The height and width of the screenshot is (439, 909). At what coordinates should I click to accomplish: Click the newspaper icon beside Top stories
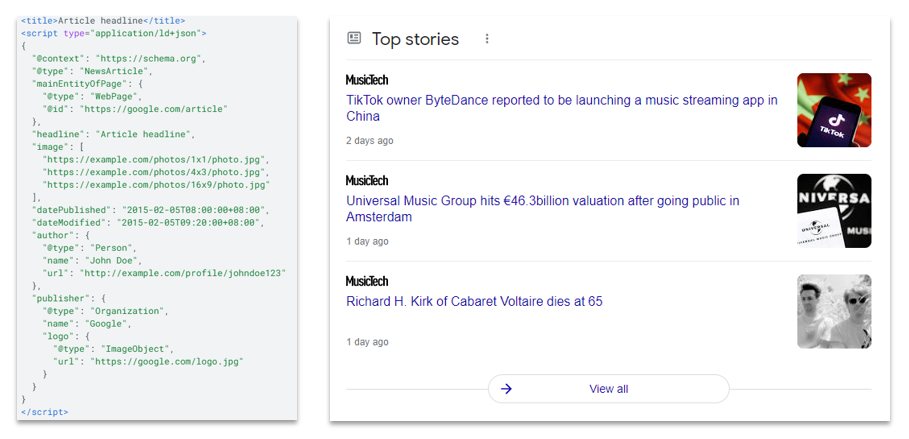354,39
